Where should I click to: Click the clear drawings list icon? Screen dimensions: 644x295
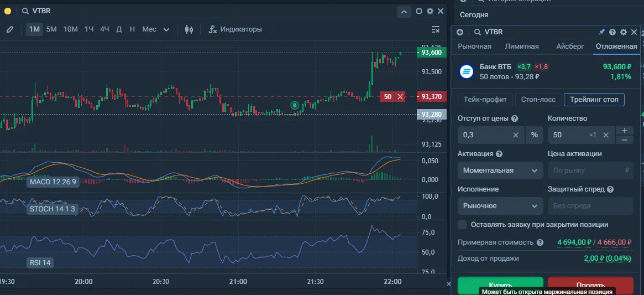[436, 29]
